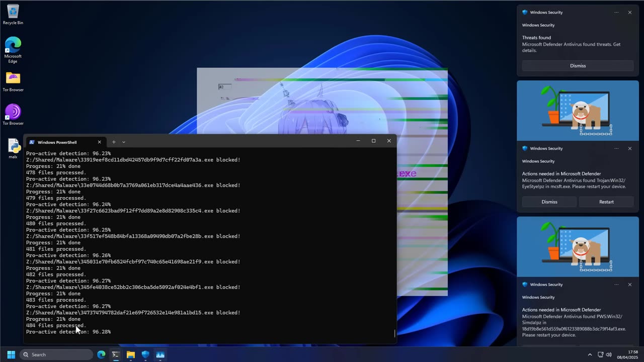Select the Windows PowerShell tab
The width and height of the screenshot is (644, 362).
65,142
